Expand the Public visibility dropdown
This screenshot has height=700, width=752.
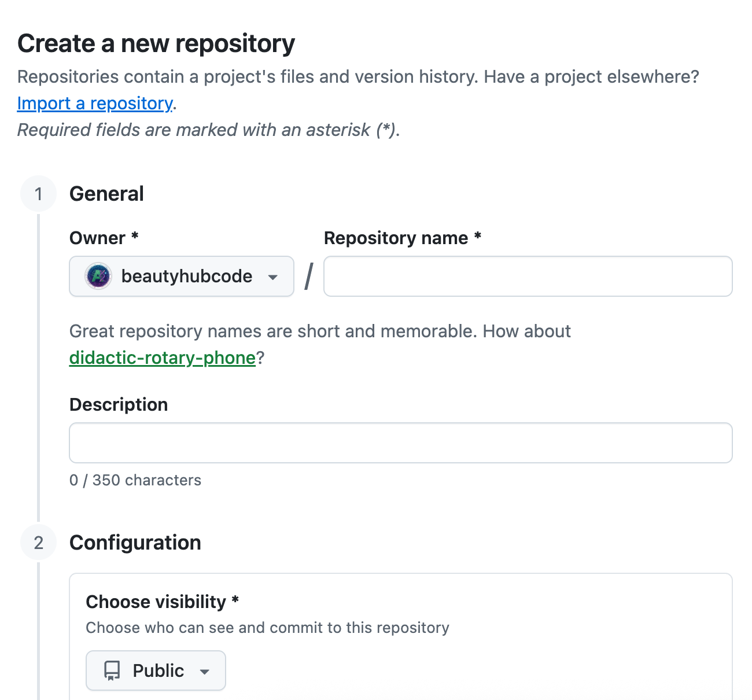[x=156, y=670]
